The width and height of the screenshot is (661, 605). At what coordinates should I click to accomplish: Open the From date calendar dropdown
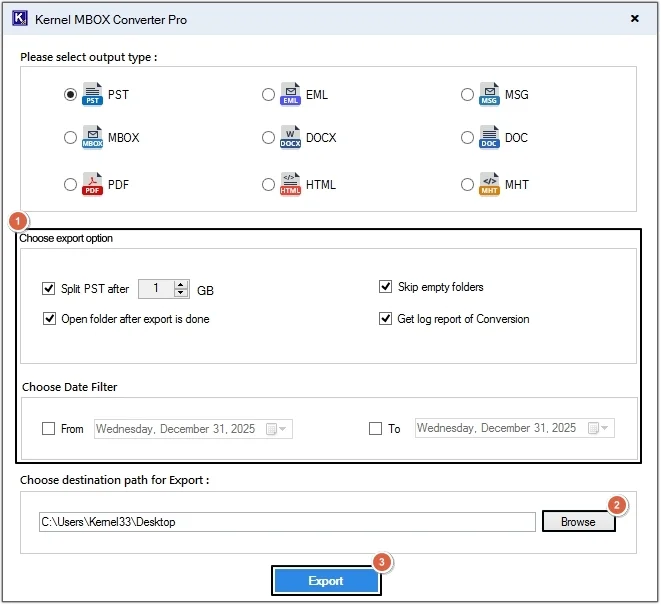click(x=277, y=429)
